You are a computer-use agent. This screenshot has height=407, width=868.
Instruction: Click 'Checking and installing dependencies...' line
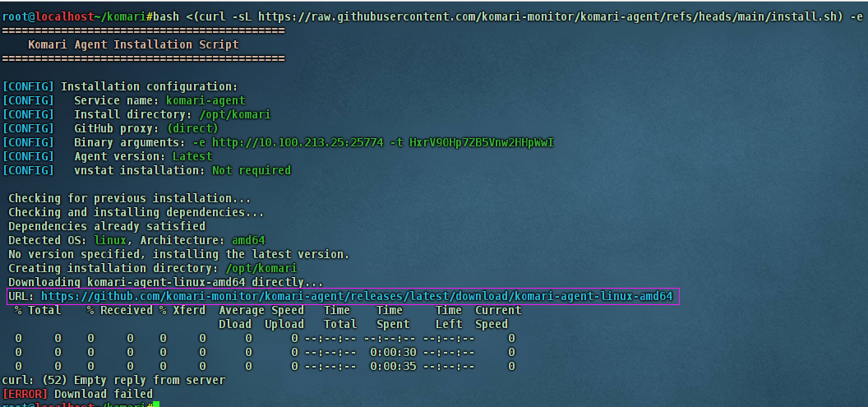coord(136,213)
